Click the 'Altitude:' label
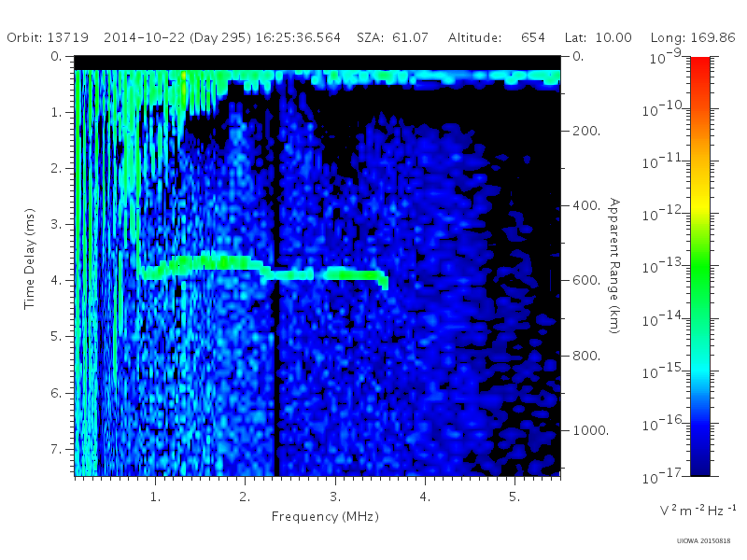 pyautogui.click(x=475, y=37)
